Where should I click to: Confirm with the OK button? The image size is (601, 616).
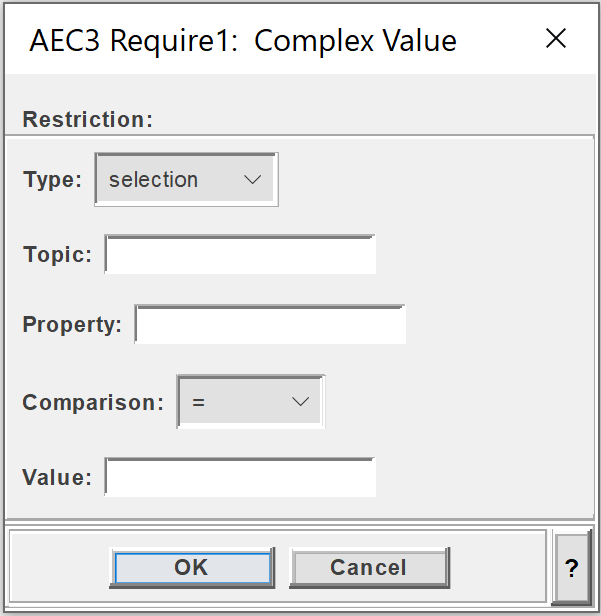pyautogui.click(x=192, y=568)
